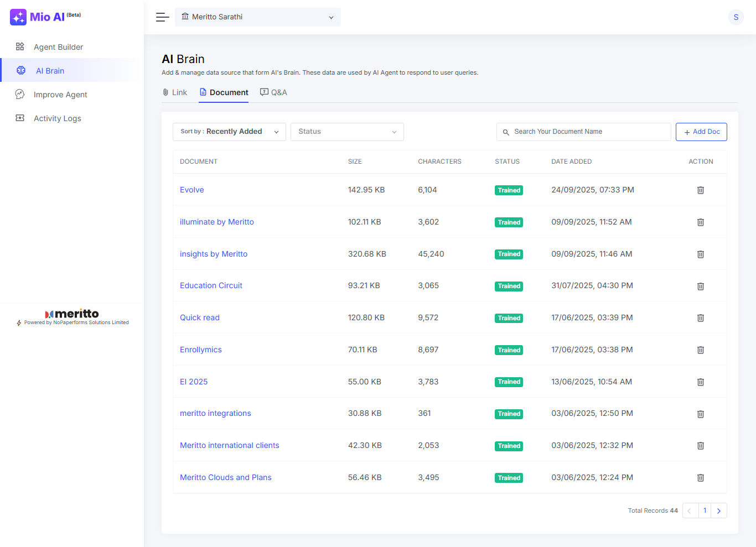Focus the Search Your Document Name field
The image size is (756, 547).
587,132
